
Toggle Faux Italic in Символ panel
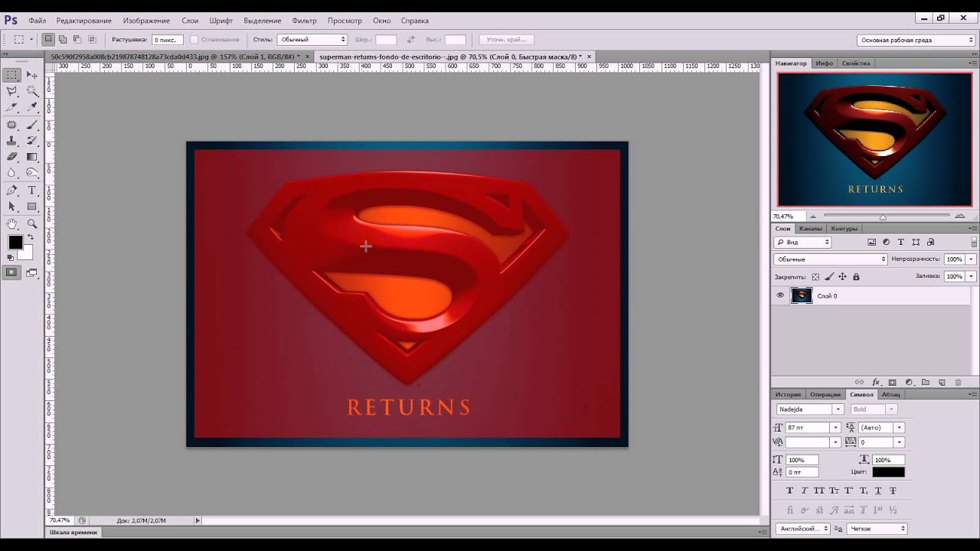click(805, 491)
